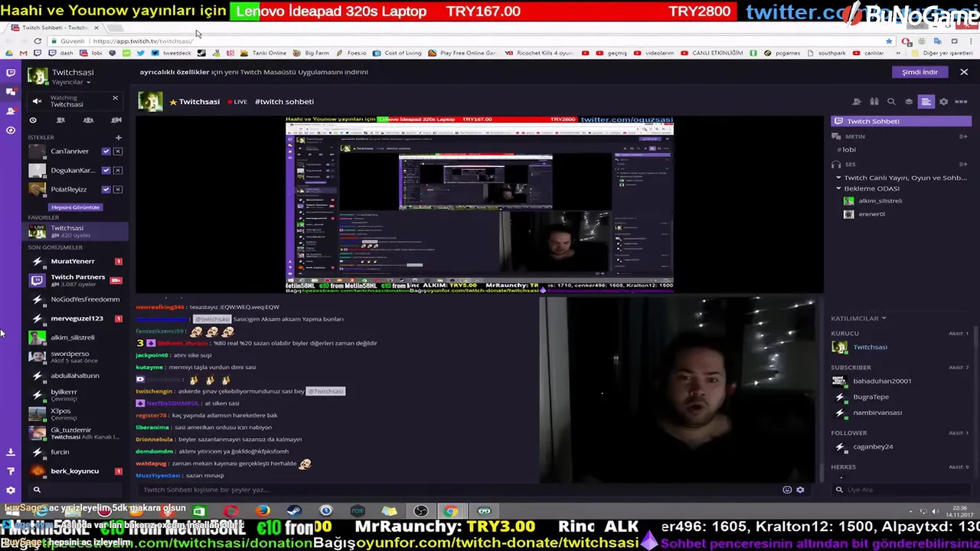
Task: Accept DogukanKar friend request
Action: tap(106, 170)
